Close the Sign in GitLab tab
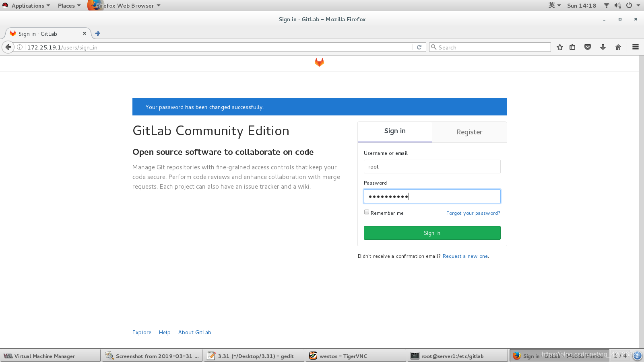The width and height of the screenshot is (644, 362). click(x=85, y=33)
